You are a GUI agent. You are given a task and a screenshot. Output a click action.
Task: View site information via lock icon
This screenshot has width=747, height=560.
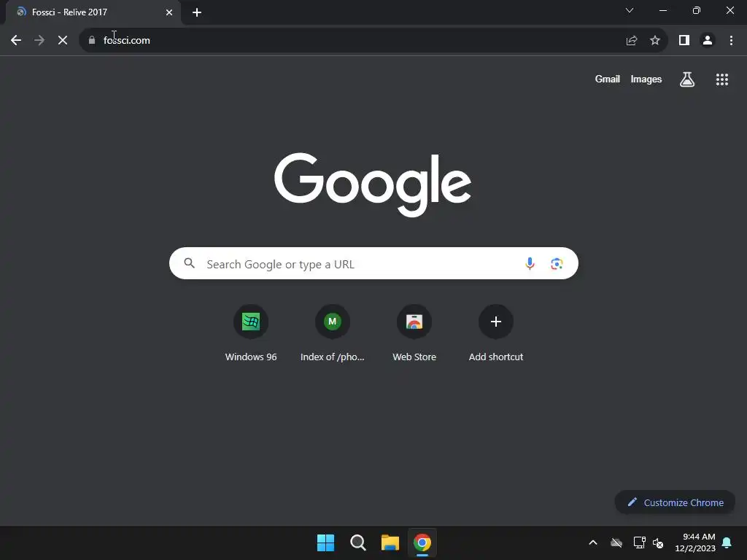(92, 41)
